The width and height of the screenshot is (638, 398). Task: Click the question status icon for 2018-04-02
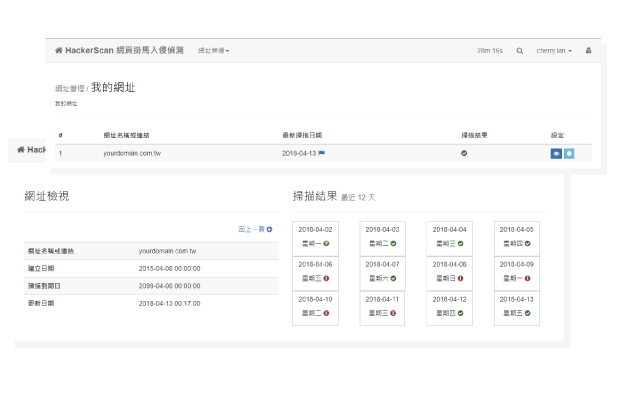326,243
